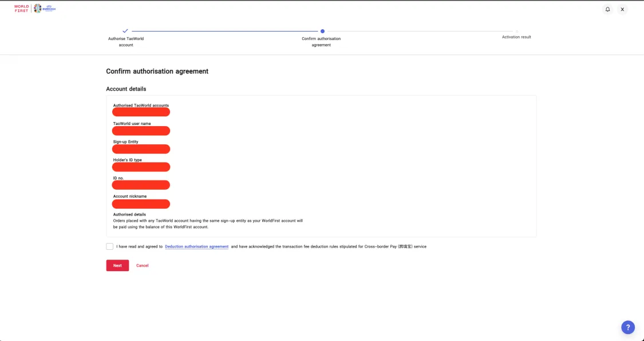
Task: Click the WorldFirst logo
Action: click(x=21, y=9)
